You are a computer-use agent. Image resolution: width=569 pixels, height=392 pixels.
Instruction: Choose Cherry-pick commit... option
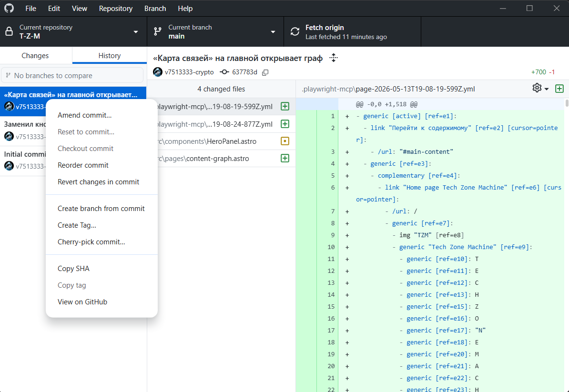pos(102,242)
